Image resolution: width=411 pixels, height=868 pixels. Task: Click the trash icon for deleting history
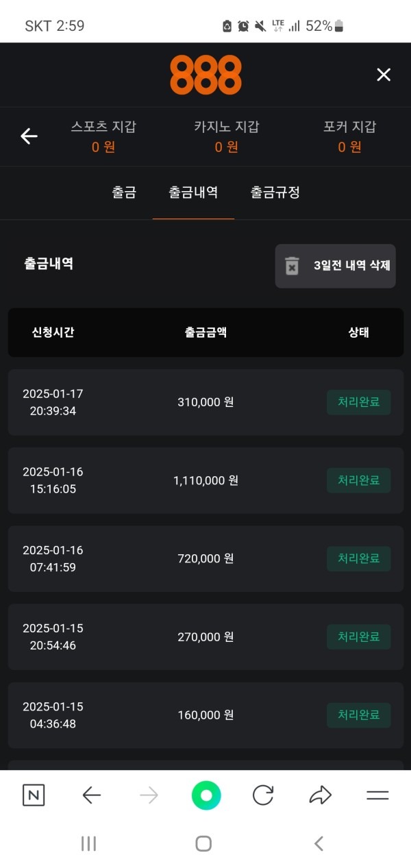click(x=290, y=265)
